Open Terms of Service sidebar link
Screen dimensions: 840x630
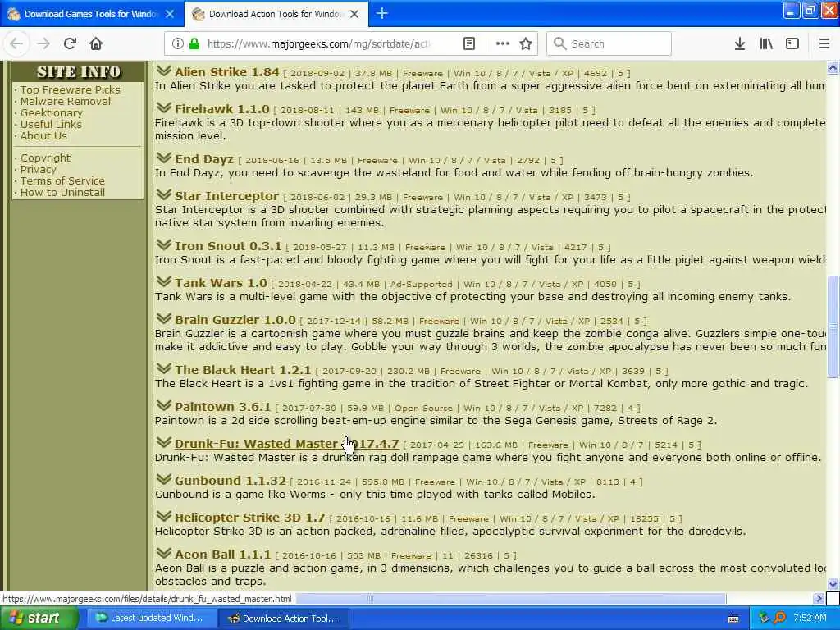(x=62, y=181)
